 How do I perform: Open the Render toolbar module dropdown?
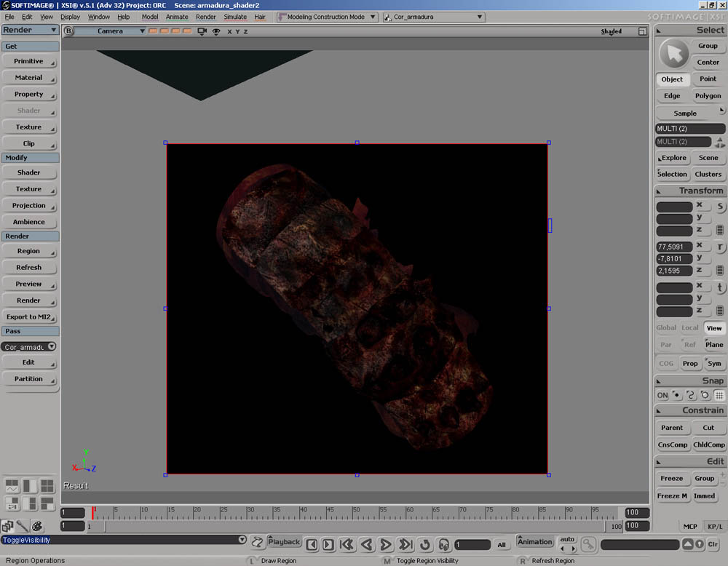pos(30,30)
